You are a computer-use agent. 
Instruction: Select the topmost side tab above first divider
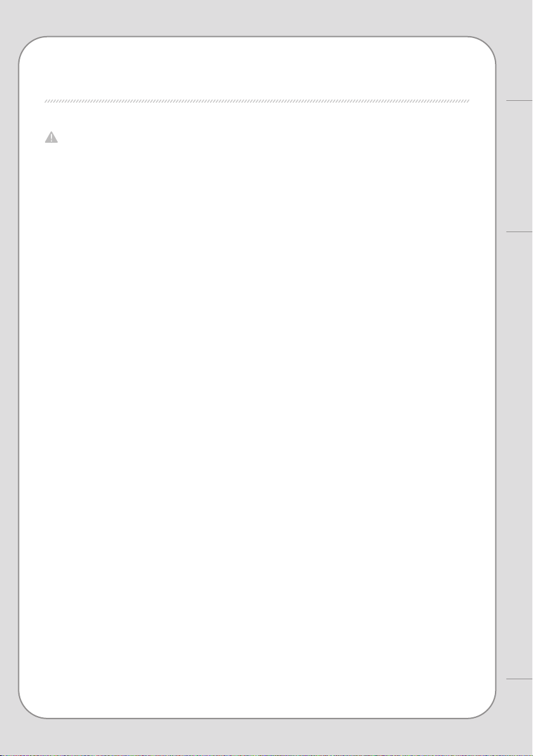[x=520, y=50]
